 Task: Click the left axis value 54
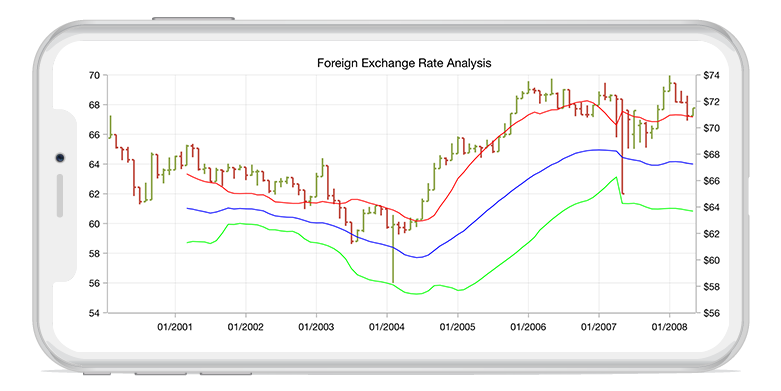pos(94,313)
